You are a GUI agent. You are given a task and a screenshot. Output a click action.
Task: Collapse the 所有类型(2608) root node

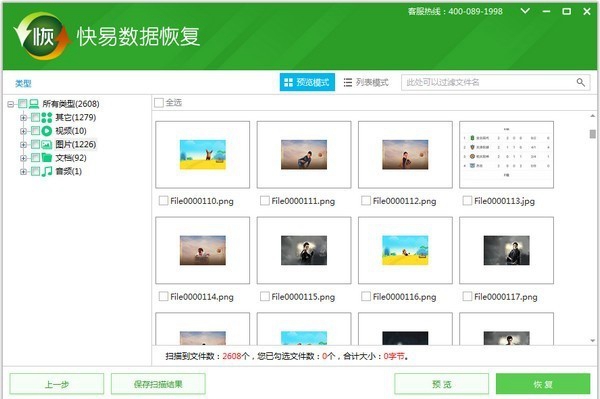click(11, 104)
